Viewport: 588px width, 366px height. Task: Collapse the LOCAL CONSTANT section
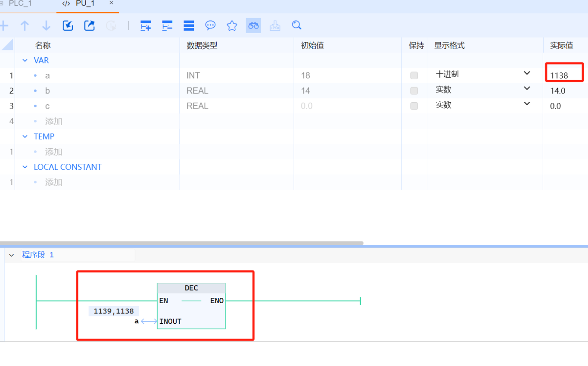pos(25,167)
